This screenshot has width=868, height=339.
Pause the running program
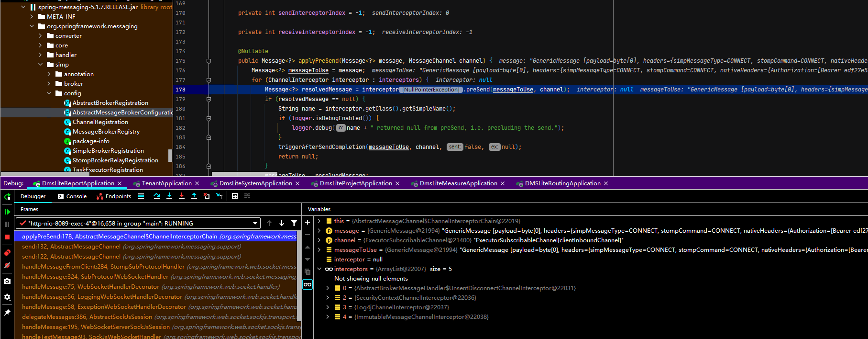(7, 224)
